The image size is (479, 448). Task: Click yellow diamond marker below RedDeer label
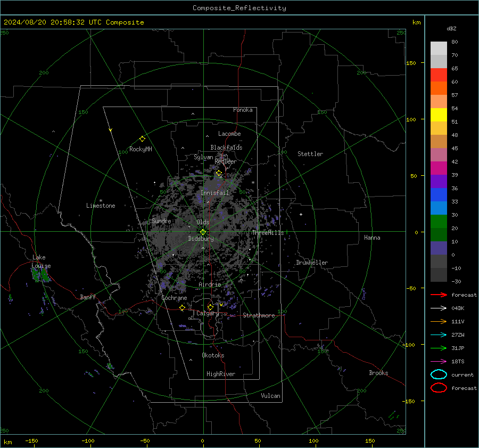point(219,173)
